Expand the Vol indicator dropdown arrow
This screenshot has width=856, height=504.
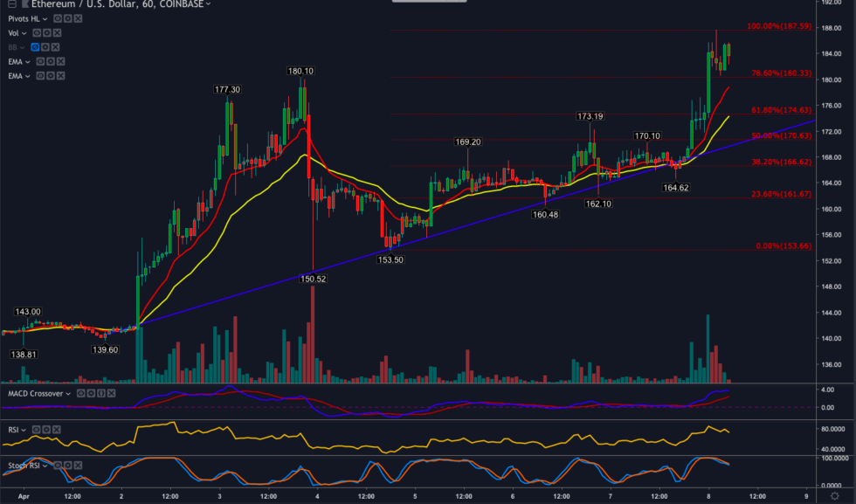[x=24, y=33]
